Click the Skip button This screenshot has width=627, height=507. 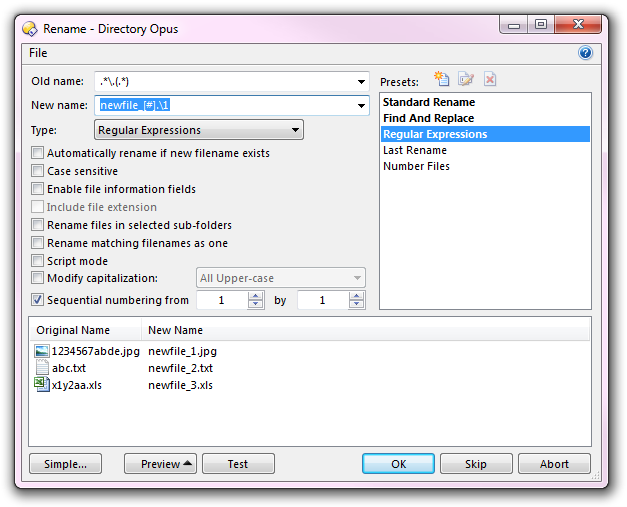(x=476, y=464)
